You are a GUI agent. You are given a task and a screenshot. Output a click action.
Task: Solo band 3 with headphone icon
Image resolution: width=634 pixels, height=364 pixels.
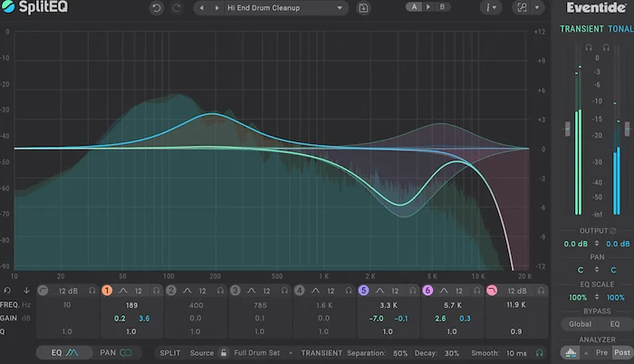(x=284, y=291)
